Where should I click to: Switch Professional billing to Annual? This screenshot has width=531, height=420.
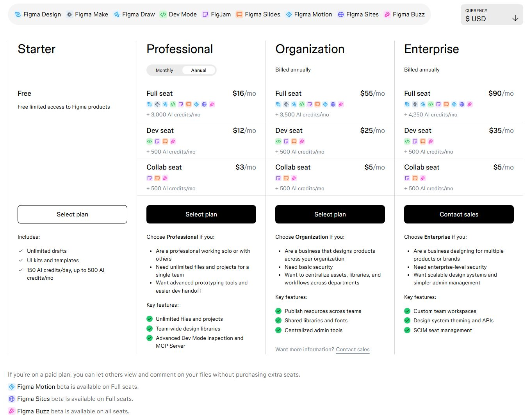pyautogui.click(x=199, y=70)
